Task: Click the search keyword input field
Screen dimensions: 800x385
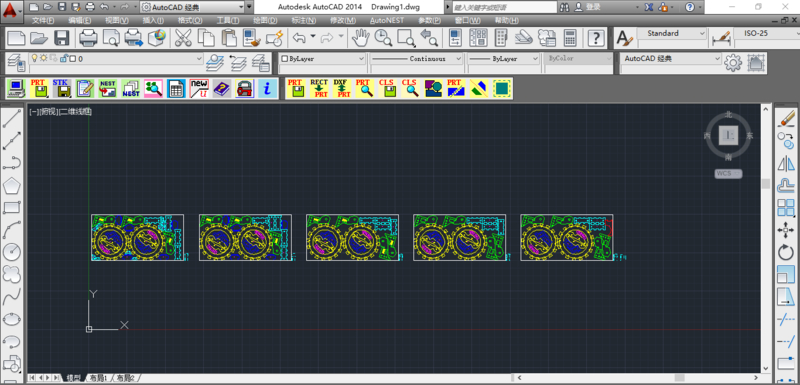Action: (503, 7)
